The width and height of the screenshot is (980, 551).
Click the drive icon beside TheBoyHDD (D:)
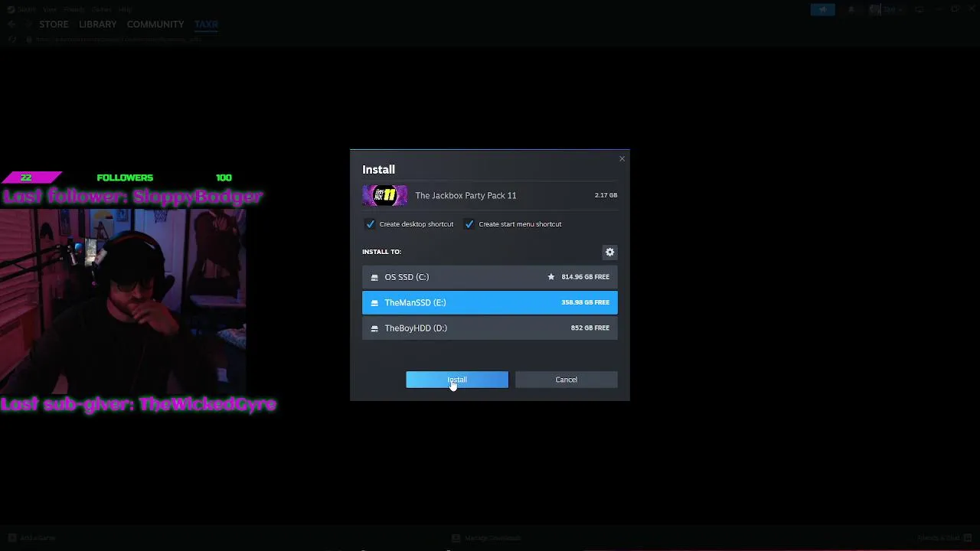pyautogui.click(x=374, y=328)
